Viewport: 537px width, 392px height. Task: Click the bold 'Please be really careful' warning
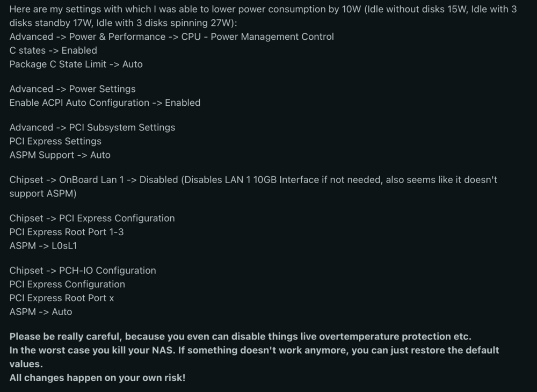tap(241, 337)
